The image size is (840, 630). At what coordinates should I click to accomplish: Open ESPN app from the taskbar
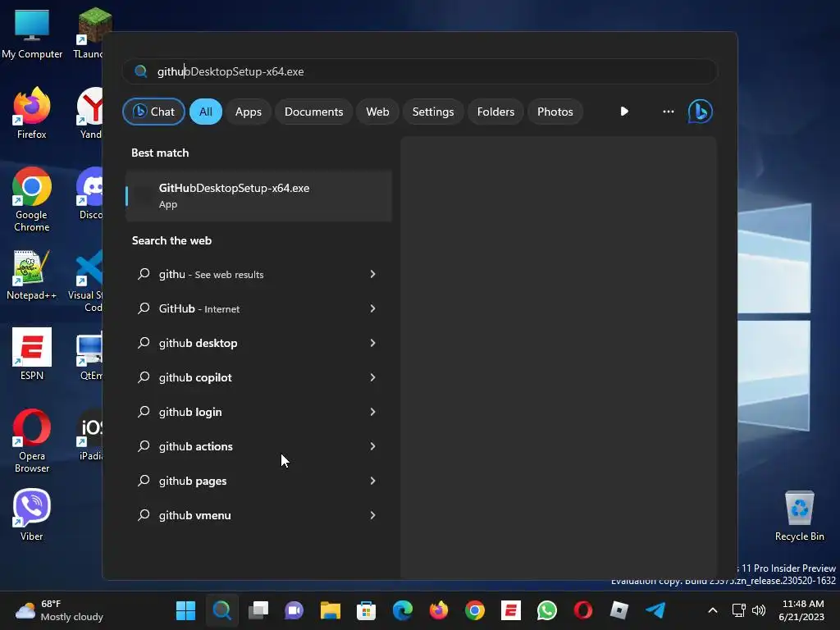point(510,610)
